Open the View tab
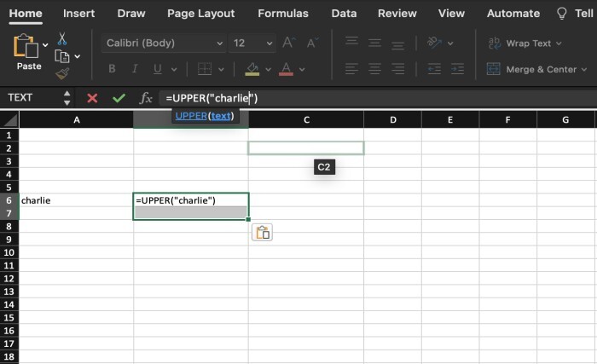This screenshot has height=364, width=597. point(451,14)
